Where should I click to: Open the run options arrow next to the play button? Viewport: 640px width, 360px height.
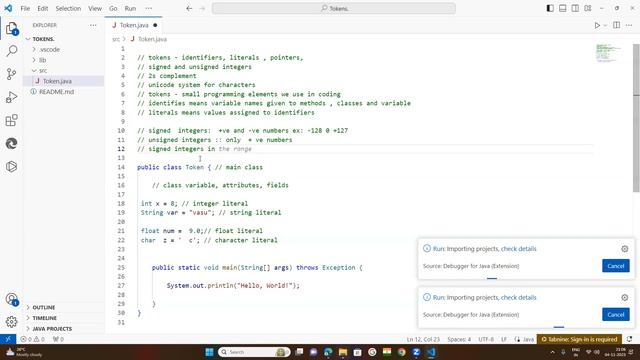(605, 25)
